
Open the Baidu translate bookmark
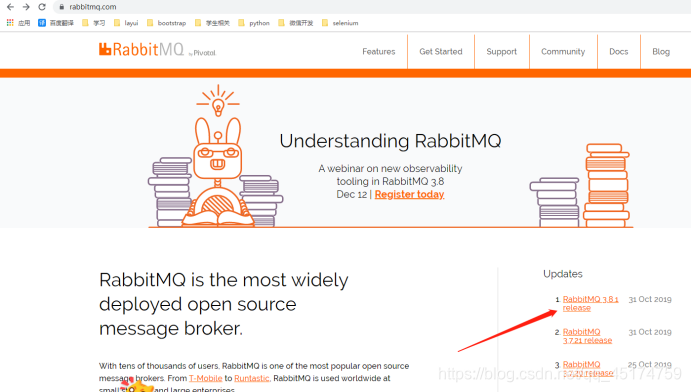pos(56,23)
